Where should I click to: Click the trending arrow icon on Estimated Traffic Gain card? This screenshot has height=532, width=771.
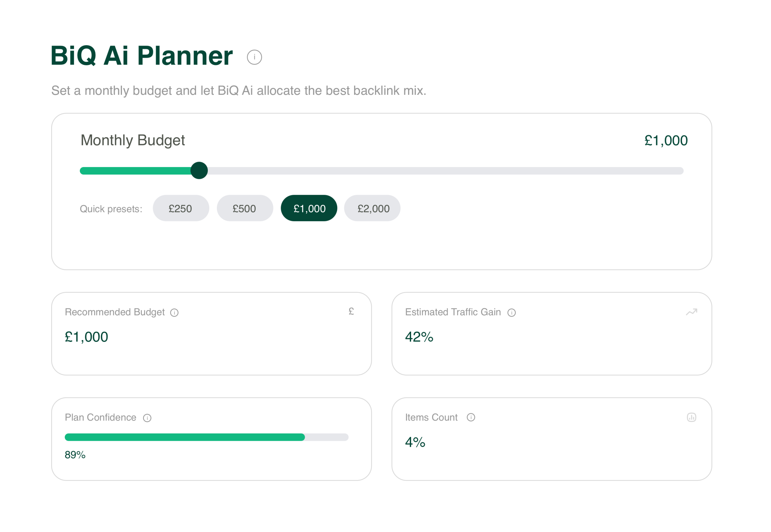[x=691, y=312]
